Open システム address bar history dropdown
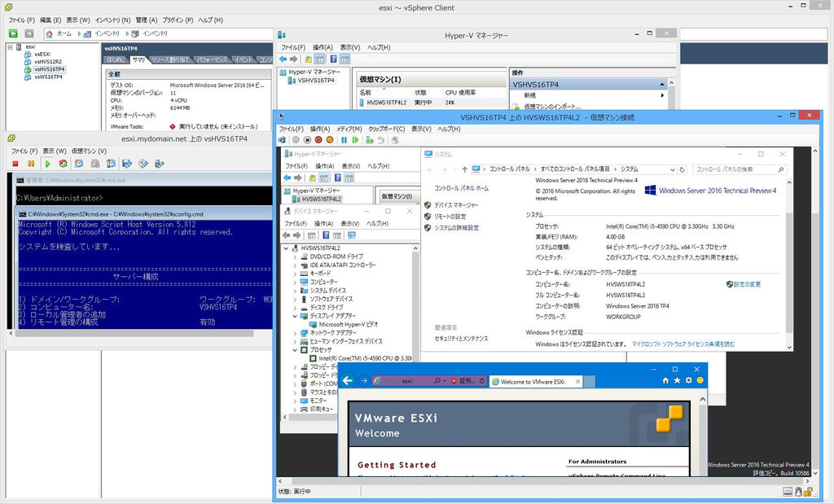The image size is (834, 504). tap(673, 169)
